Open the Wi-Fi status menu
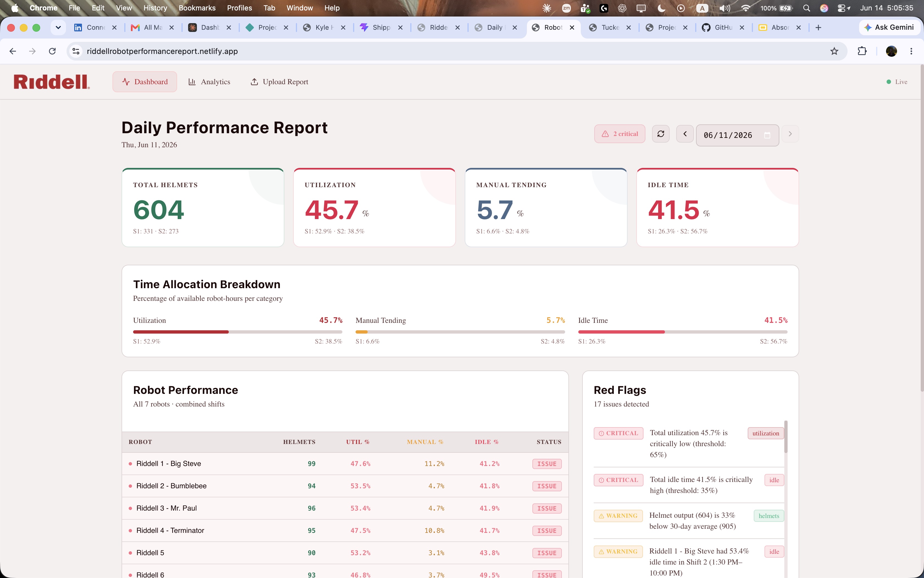 pyautogui.click(x=745, y=8)
